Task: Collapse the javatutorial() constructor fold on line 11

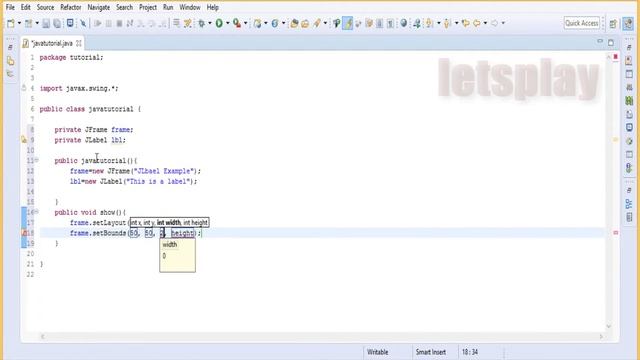Action: coord(36,160)
